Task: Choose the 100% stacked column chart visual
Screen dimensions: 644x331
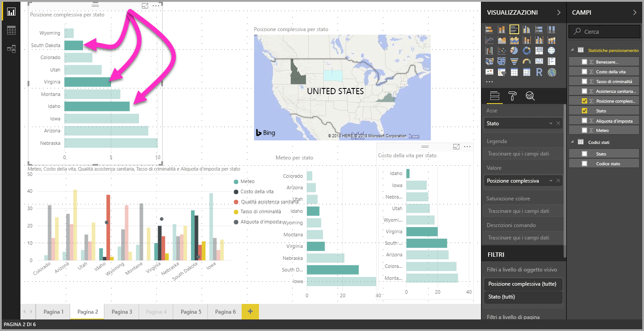Action: [552, 29]
